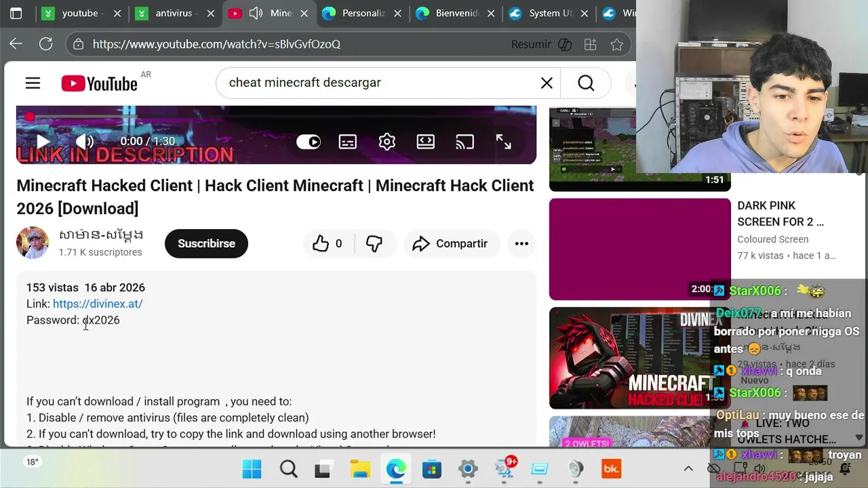Viewport: 868px width, 488px height.
Task: Open Microsoft Store from taskbar
Action: [432, 469]
